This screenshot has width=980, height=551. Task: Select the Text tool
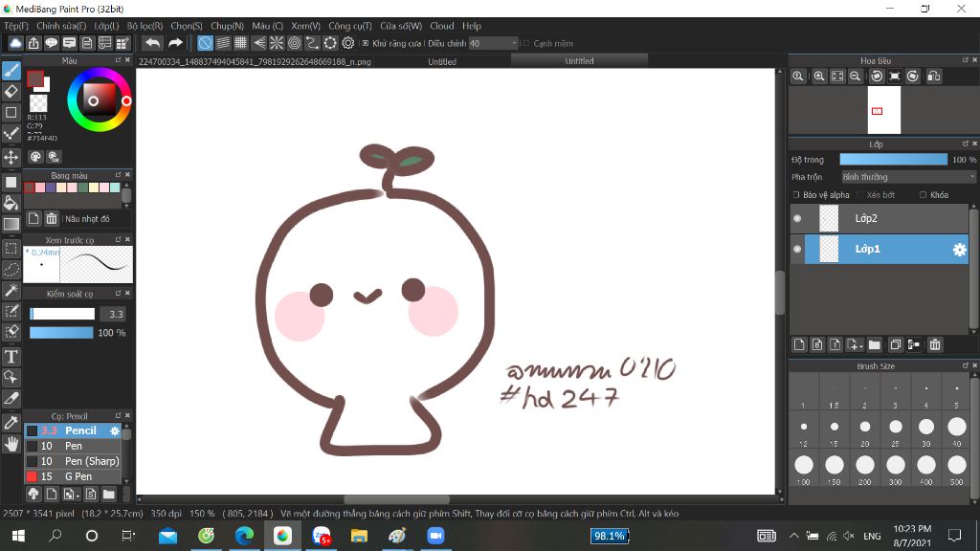11,357
